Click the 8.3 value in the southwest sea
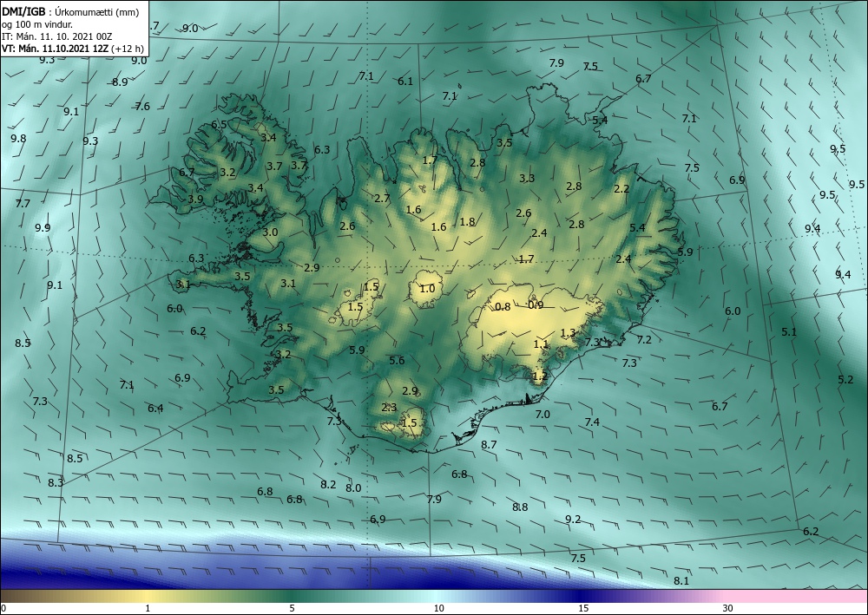 coord(56,482)
